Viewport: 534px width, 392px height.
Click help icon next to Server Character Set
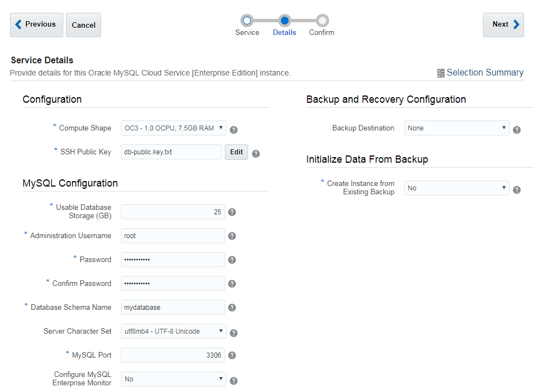234,333
